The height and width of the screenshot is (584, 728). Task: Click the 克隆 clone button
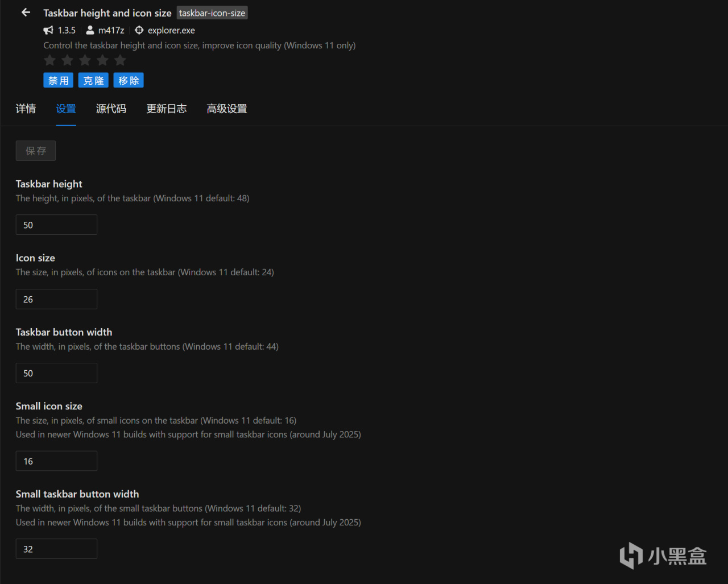coord(93,80)
